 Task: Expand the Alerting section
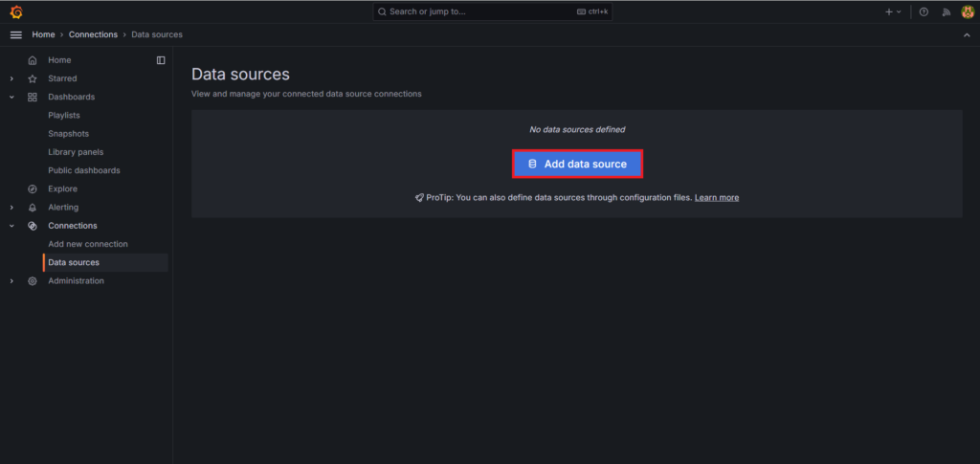click(x=11, y=208)
